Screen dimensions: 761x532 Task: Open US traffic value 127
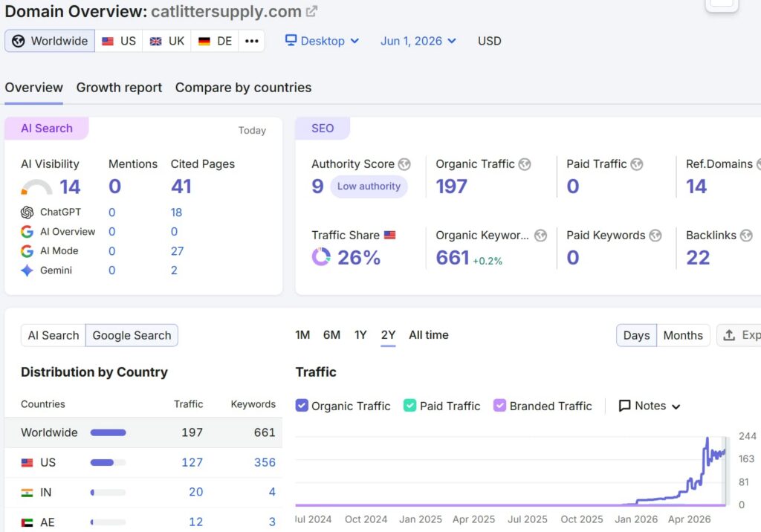pyautogui.click(x=192, y=463)
